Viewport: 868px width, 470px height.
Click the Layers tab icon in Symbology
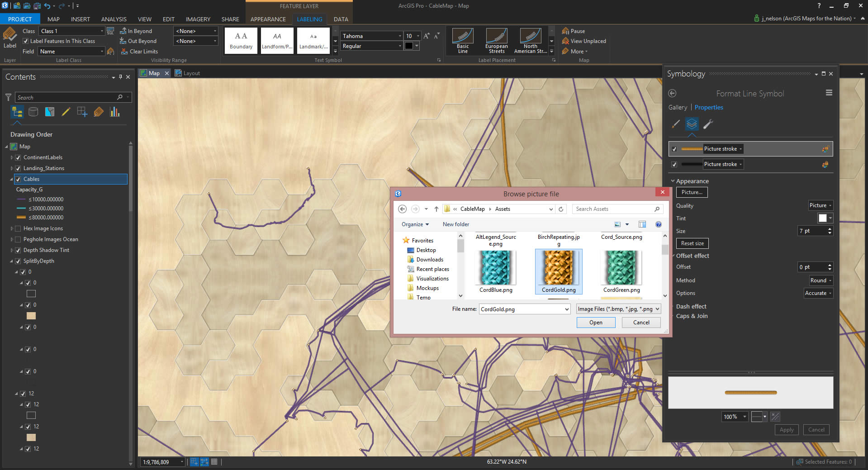coord(692,124)
